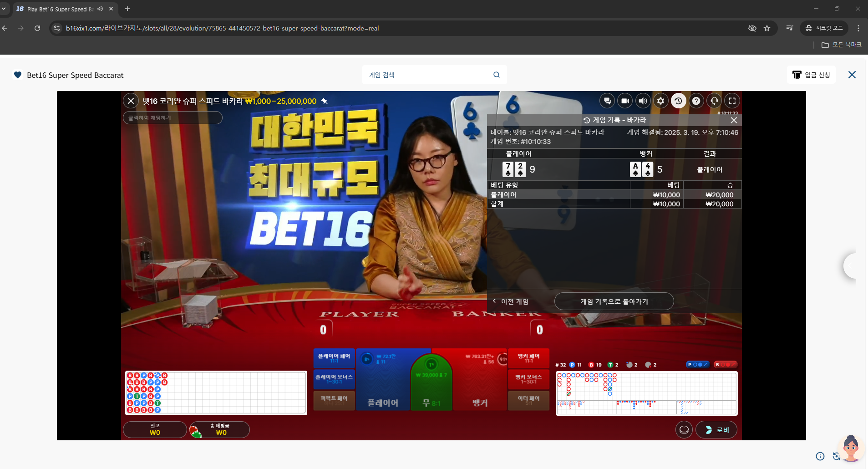Click the B banker prediction toggle

[726, 365]
